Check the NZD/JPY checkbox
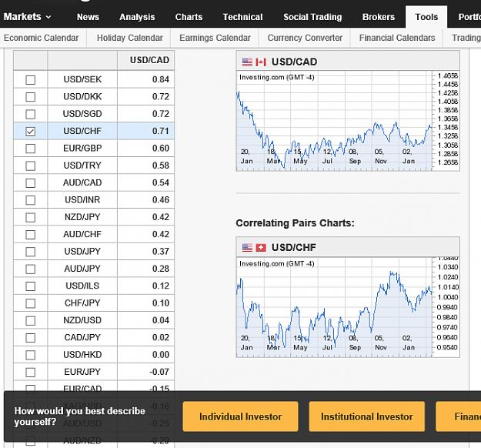Image resolution: width=481 pixels, height=448 pixels. tap(30, 217)
